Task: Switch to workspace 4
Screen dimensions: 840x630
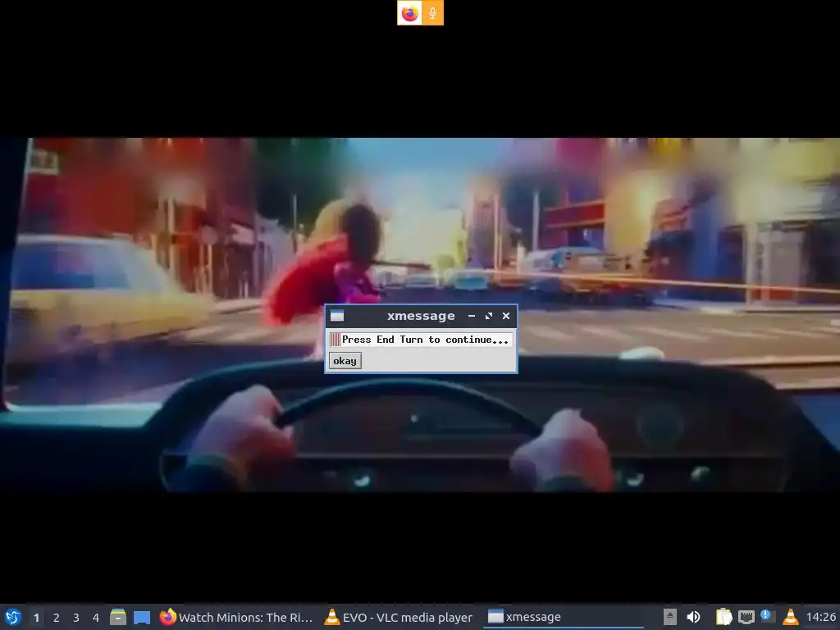Action: [x=96, y=618]
